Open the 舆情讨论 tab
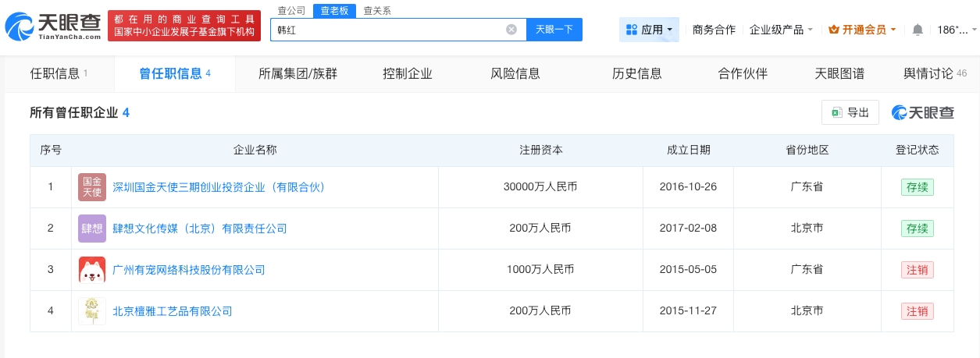The width and height of the screenshot is (980, 358). click(x=935, y=74)
